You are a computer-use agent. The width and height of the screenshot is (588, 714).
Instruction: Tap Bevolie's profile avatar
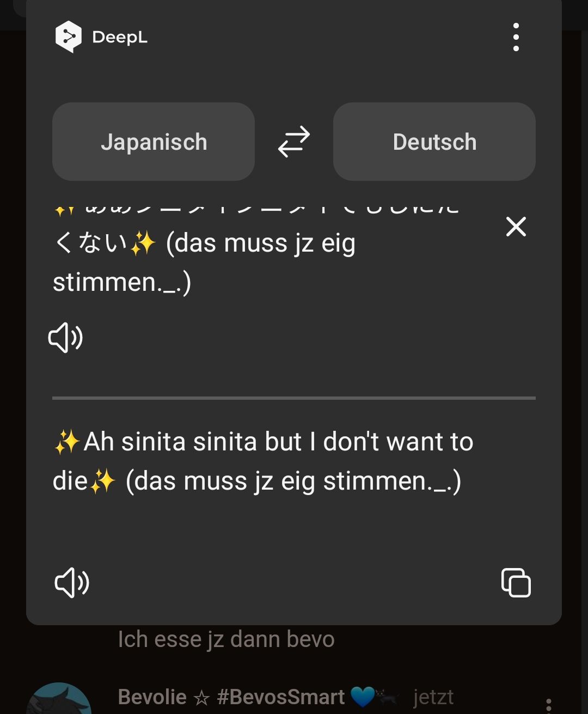pyautogui.click(x=59, y=700)
